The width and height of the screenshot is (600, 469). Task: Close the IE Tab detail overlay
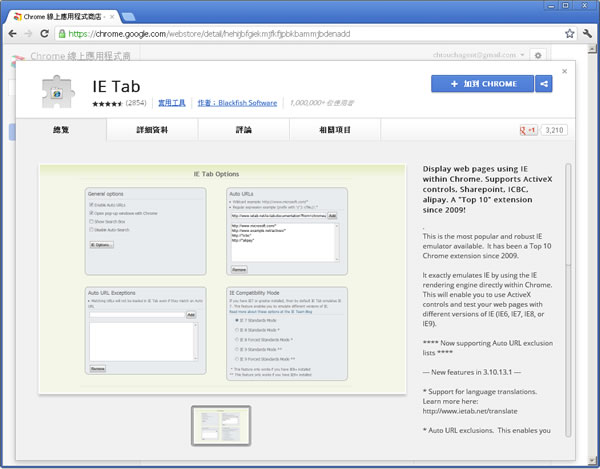564,71
